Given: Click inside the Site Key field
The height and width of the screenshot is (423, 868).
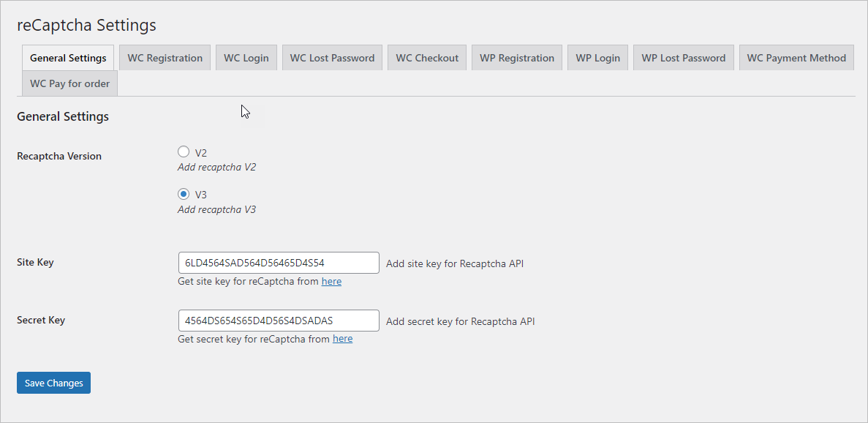Looking at the screenshot, I should [278, 262].
